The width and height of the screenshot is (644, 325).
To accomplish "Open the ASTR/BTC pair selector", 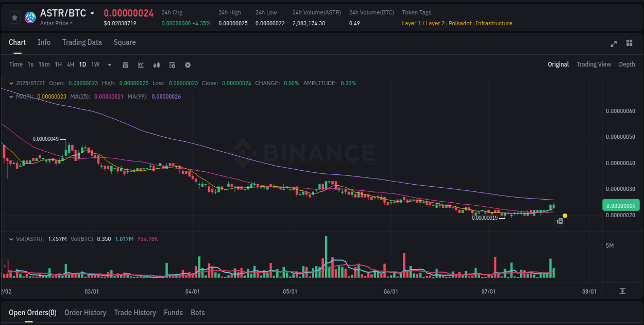I will click(x=63, y=13).
